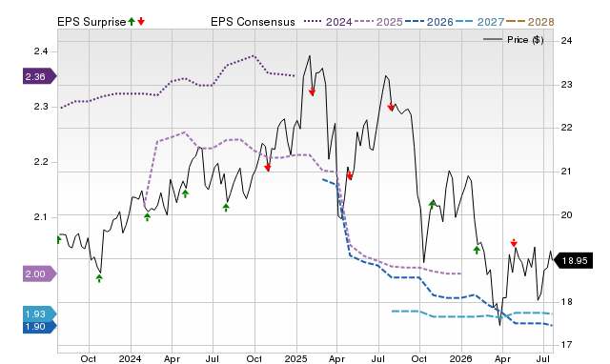Select the 23 price axis label
Image resolution: width=610 pixels, height=364 pixels.
click(566, 85)
